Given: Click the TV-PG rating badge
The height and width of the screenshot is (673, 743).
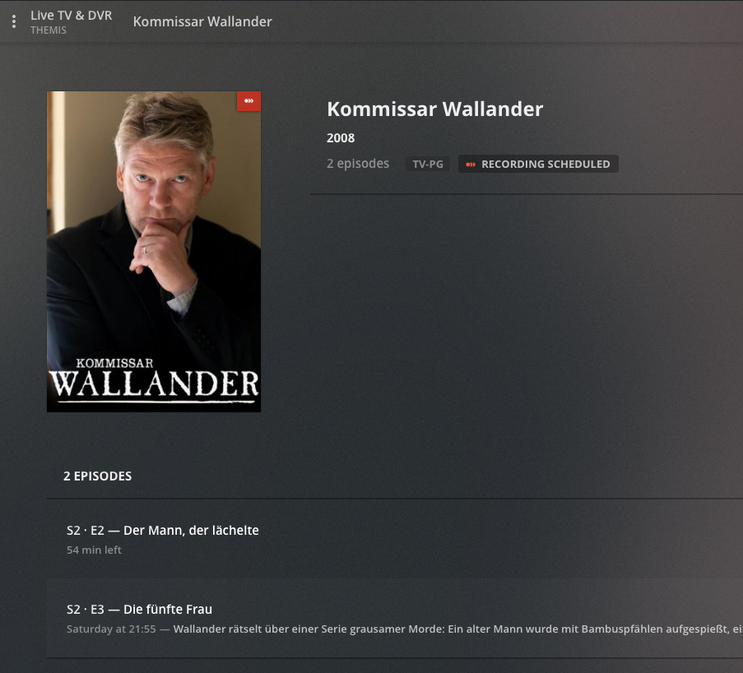Looking at the screenshot, I should pyautogui.click(x=427, y=164).
